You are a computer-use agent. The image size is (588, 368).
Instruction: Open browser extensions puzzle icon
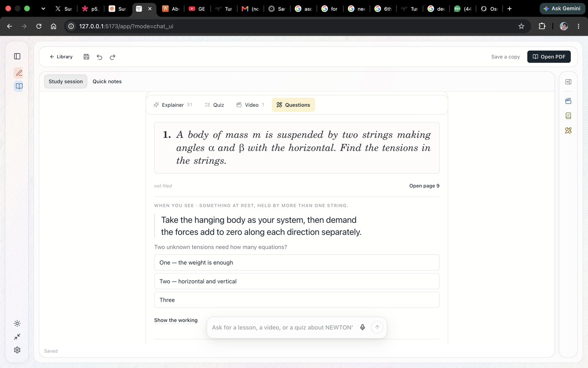click(542, 26)
